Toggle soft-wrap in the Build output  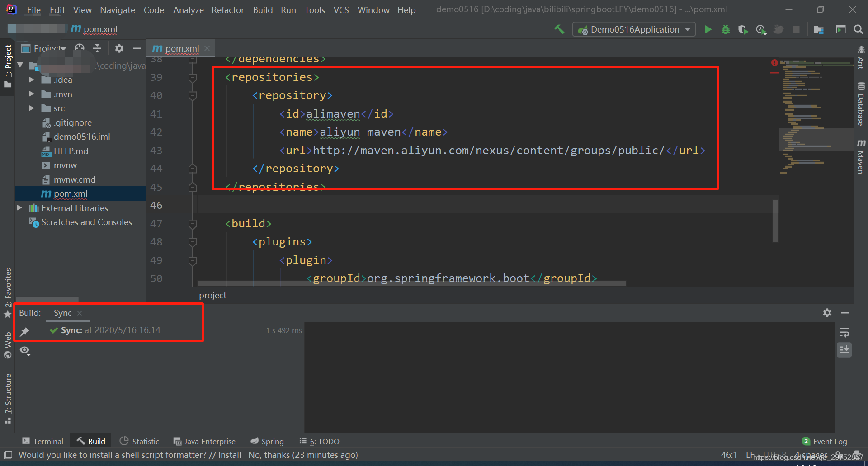click(x=844, y=333)
